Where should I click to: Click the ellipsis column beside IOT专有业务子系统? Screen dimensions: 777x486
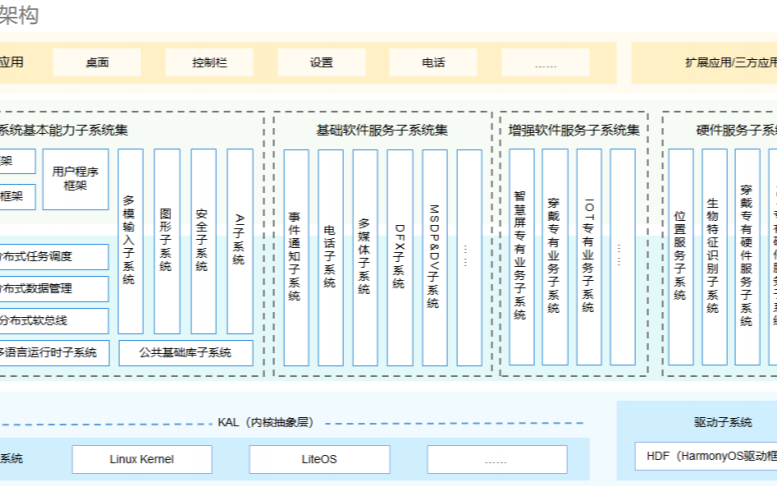point(623,257)
